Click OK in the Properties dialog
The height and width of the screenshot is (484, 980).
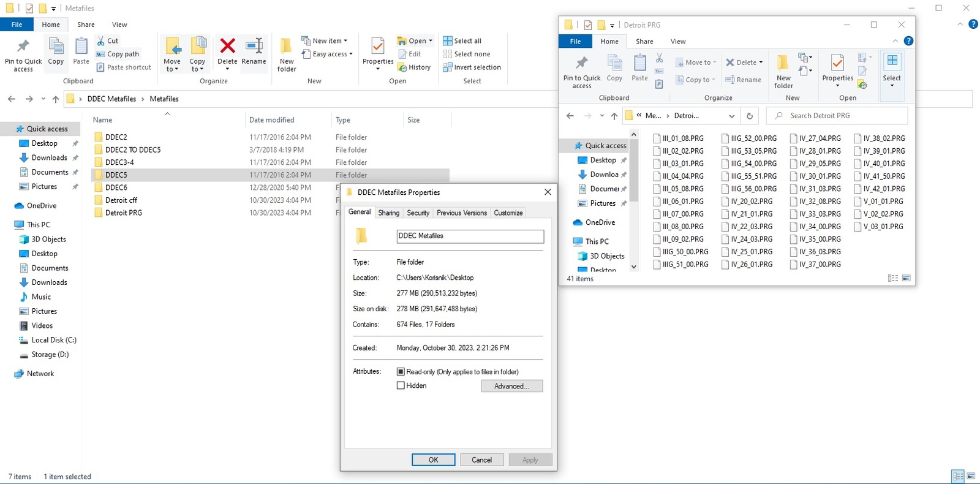tap(433, 459)
